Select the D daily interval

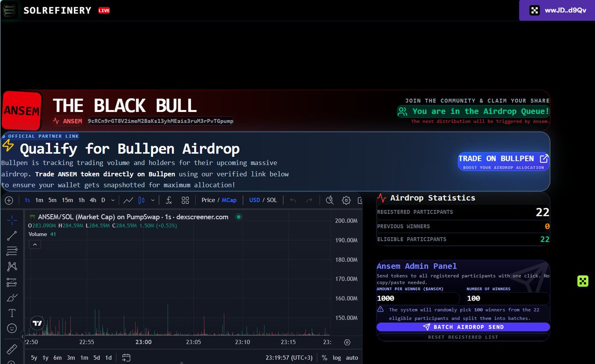tap(103, 200)
